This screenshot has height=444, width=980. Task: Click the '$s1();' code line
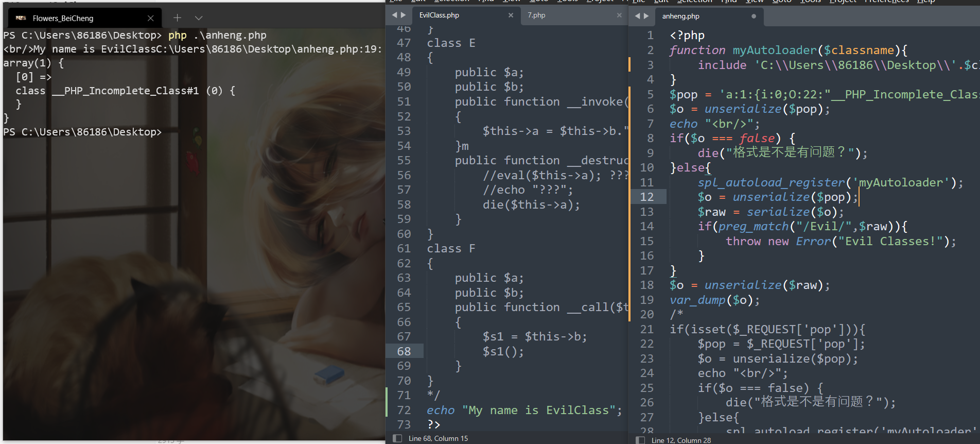click(503, 351)
